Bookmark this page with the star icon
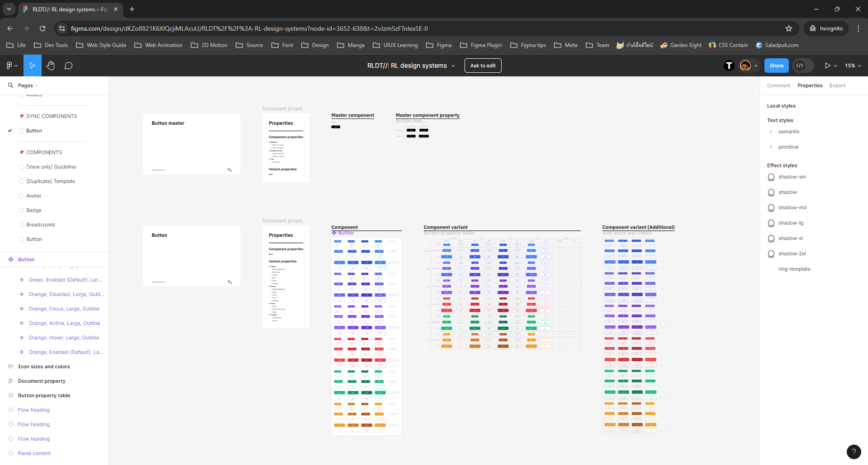Viewport: 868px width, 465px height. tap(789, 28)
